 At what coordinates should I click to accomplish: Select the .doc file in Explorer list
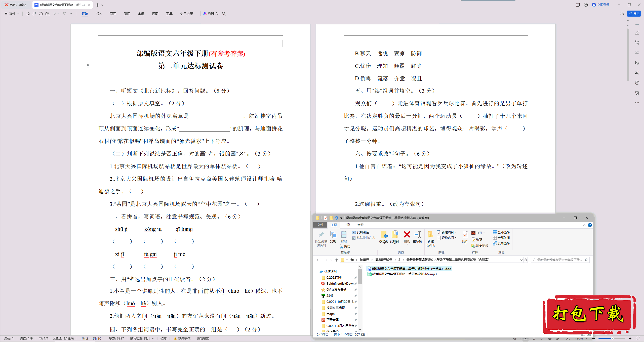[409, 269]
